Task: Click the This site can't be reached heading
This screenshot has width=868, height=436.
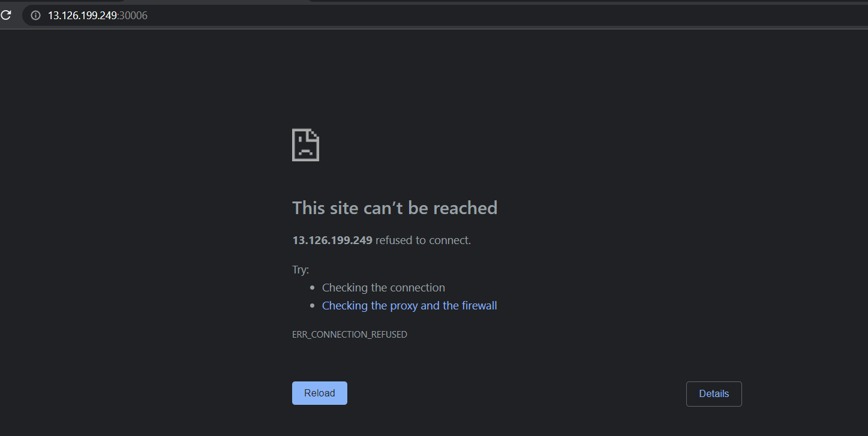Action: (x=395, y=208)
